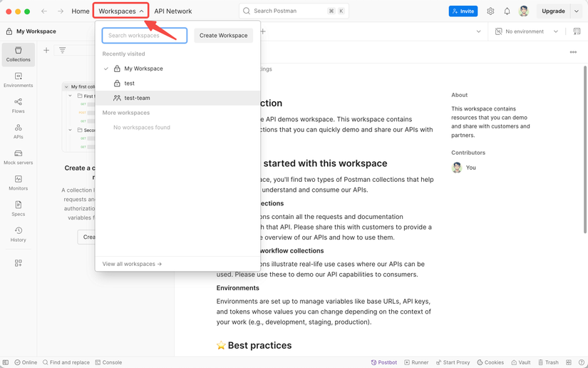Open the tab list chevron dropdown
The height and width of the screenshot is (368, 588).
click(478, 31)
